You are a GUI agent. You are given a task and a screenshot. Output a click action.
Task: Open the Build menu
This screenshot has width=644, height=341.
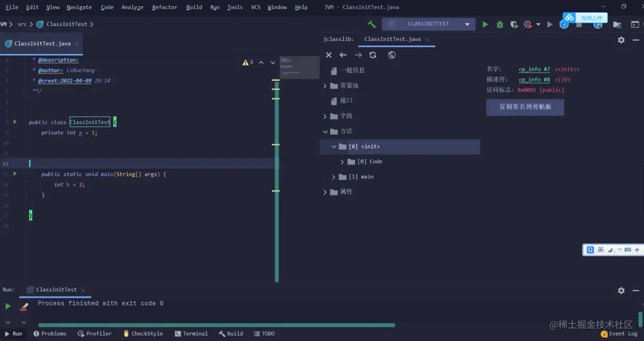point(194,7)
